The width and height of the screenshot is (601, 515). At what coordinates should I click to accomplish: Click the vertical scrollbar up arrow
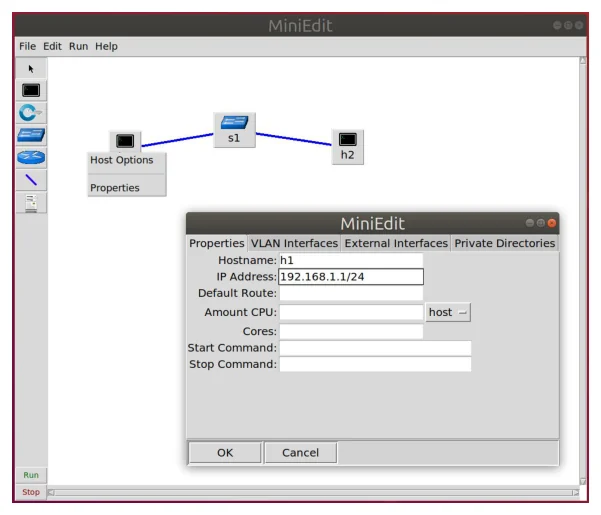click(x=583, y=61)
